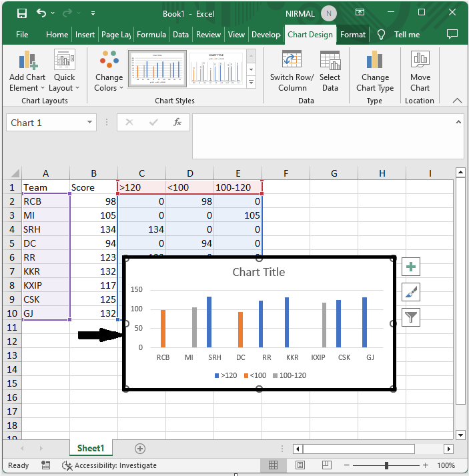Open the undo history dropdown arrow
Viewport: 469px width, 476px height.
coord(53,13)
